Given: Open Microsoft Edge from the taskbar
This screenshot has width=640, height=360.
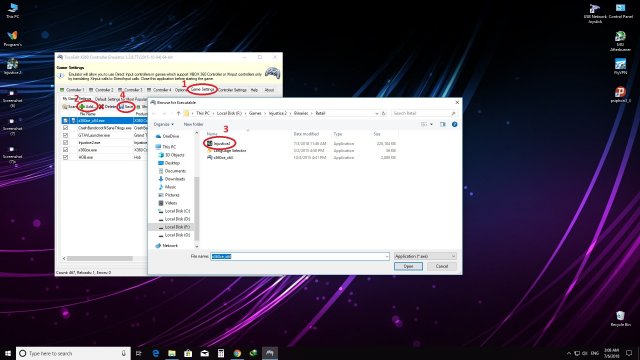Looking at the screenshot, I should tap(156, 353).
